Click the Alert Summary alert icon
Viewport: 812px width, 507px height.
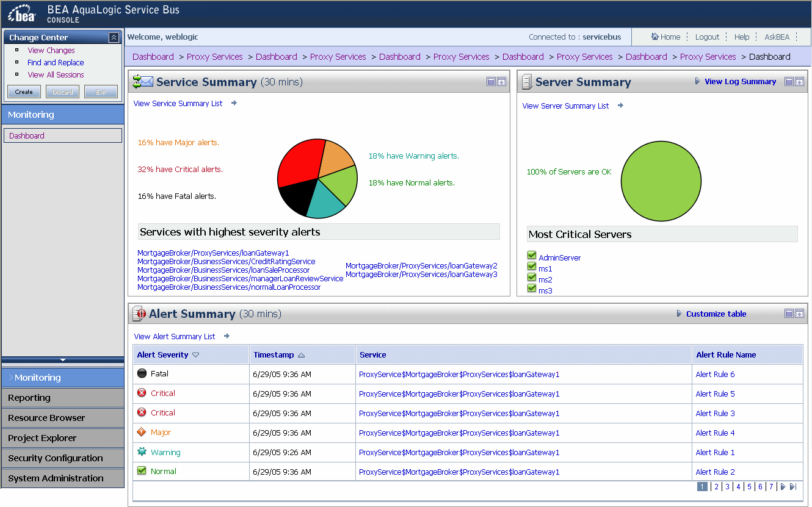[139, 314]
